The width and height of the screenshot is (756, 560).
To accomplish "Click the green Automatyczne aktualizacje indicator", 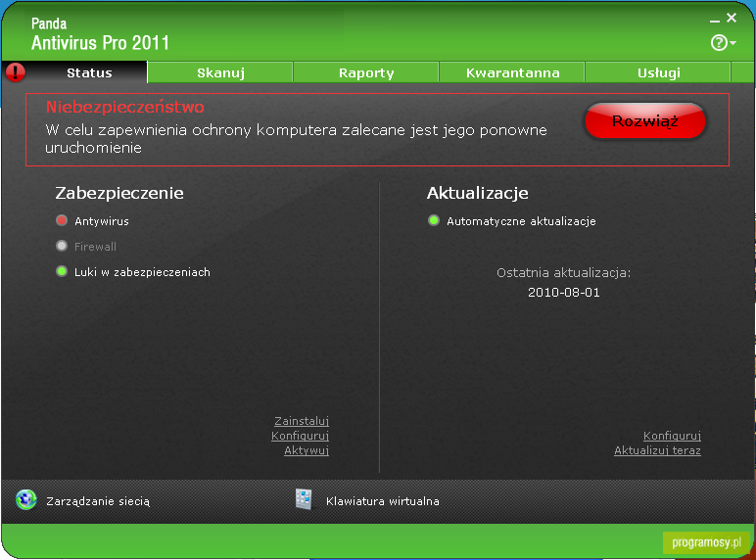I will [434, 220].
